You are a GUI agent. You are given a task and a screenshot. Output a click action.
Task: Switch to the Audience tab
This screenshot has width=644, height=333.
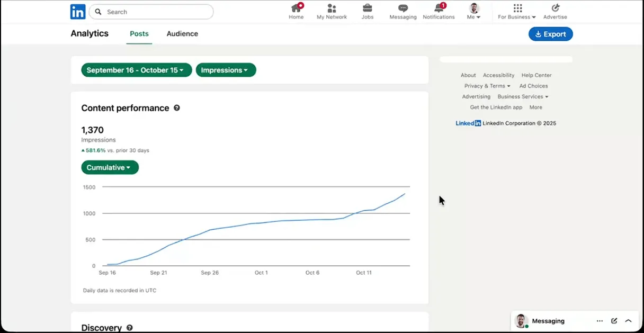click(182, 33)
